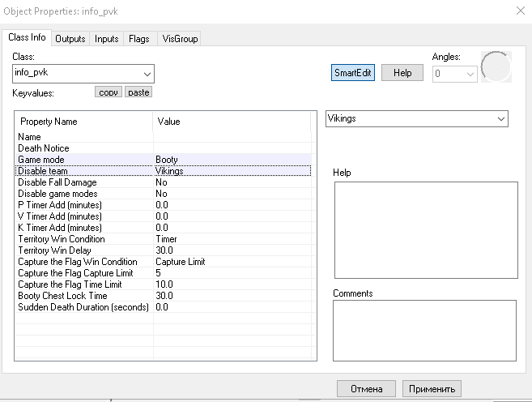The height and width of the screenshot is (402, 532).
Task: Switch to the Outputs tab
Action: click(x=70, y=39)
